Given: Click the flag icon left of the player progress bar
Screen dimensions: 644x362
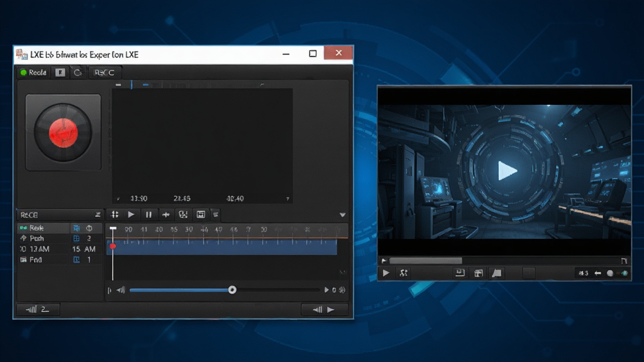Looking at the screenshot, I should pyautogui.click(x=384, y=261).
